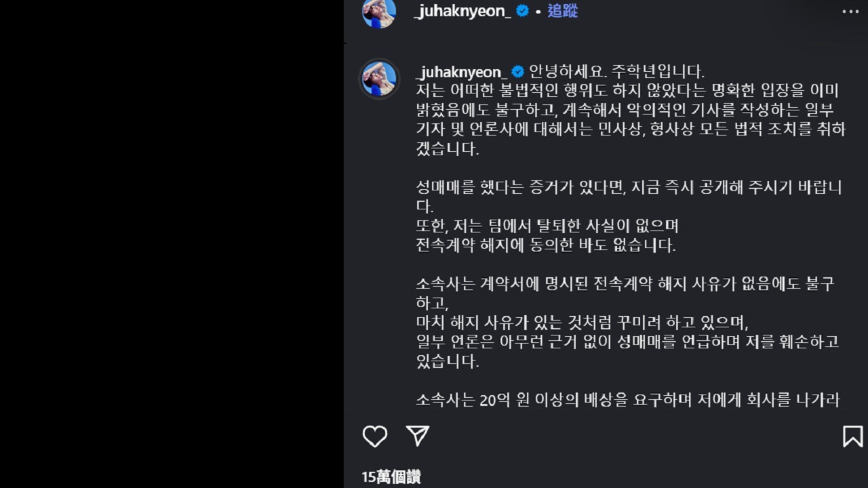The image size is (868, 488).
Task: Open the profile avatar next to the caption
Action: coord(379,79)
